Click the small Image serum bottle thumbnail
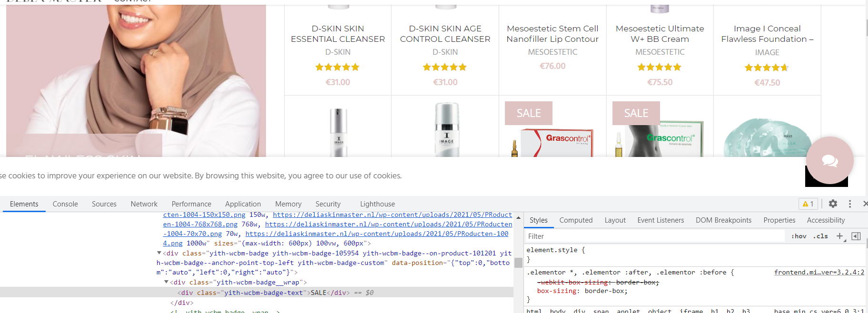Image resolution: width=868 pixels, height=313 pixels. 338,132
